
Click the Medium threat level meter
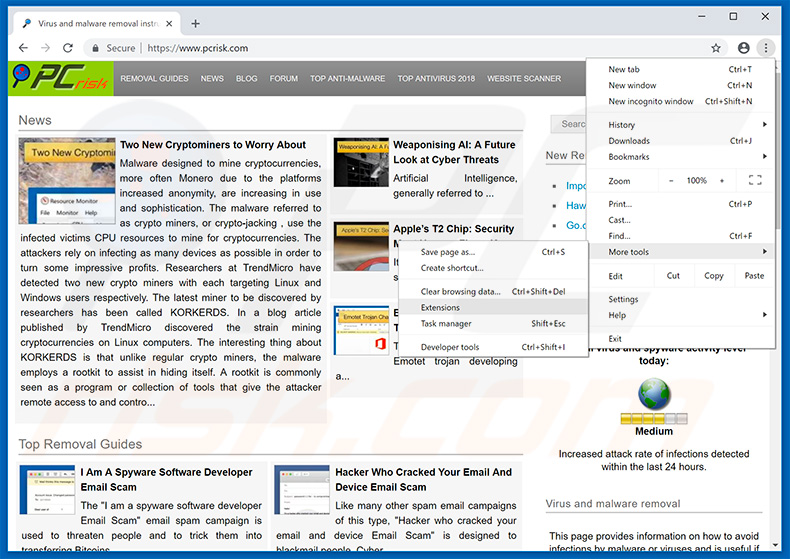click(x=654, y=418)
